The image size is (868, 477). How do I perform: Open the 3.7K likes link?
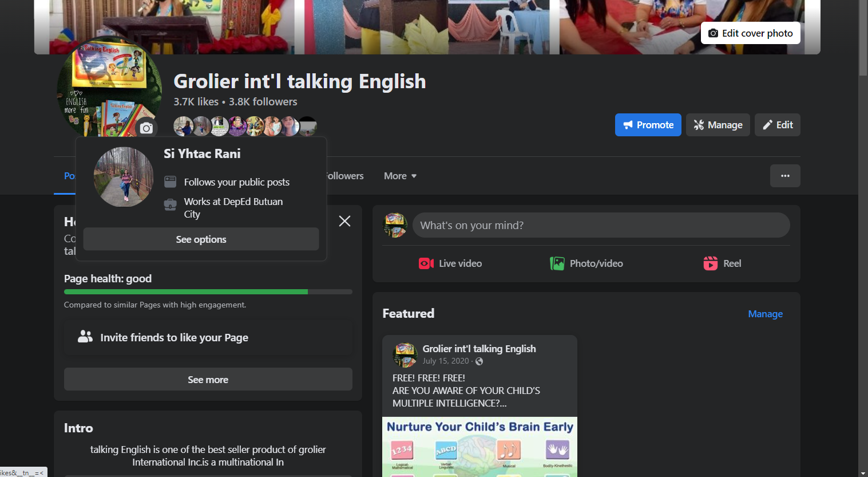click(196, 101)
